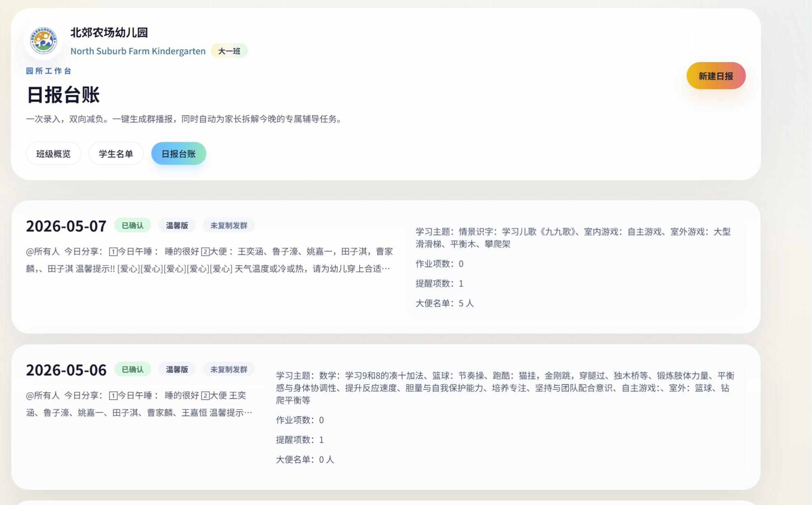Click the 北郊农场幼儿园 title
Image resolution: width=812 pixels, height=505 pixels.
point(109,33)
